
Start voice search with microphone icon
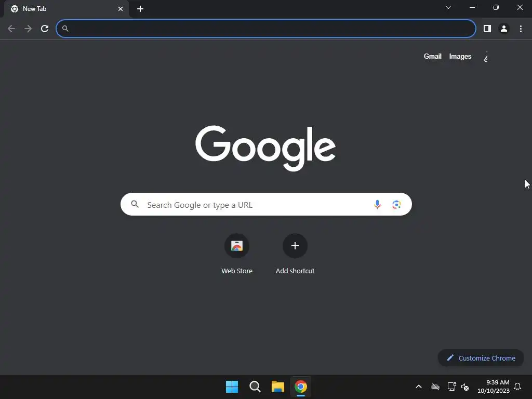tap(377, 204)
